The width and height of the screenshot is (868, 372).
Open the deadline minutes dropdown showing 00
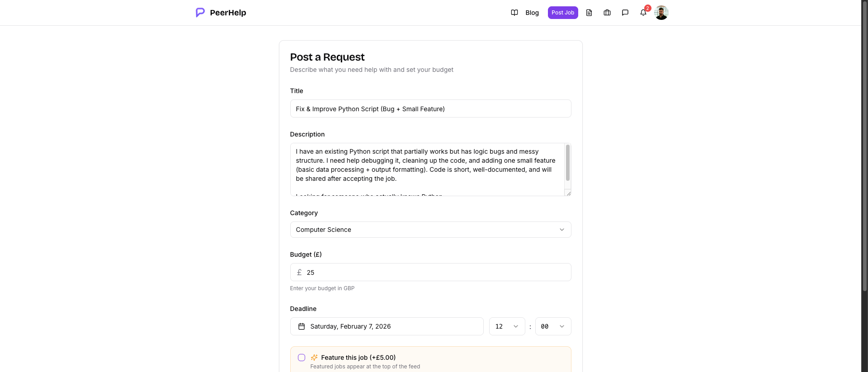(x=553, y=326)
